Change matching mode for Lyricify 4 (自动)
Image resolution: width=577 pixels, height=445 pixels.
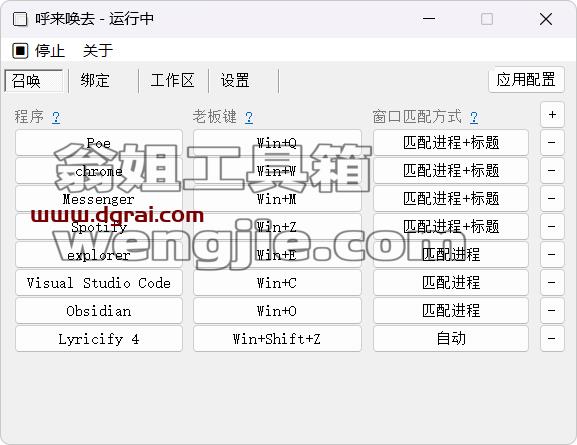(451, 339)
